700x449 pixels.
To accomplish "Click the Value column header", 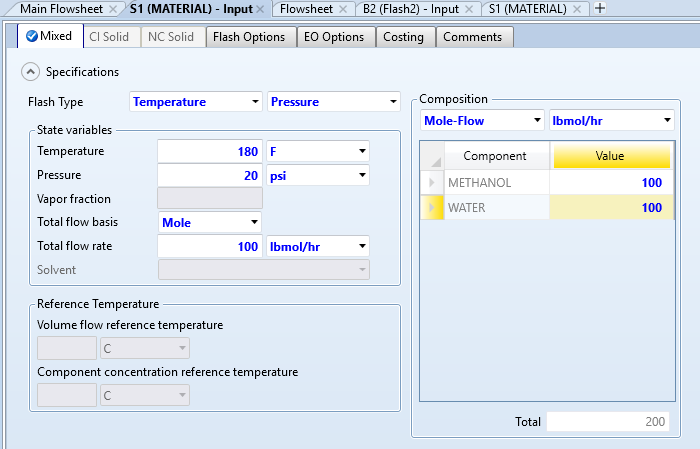I will [x=612, y=155].
